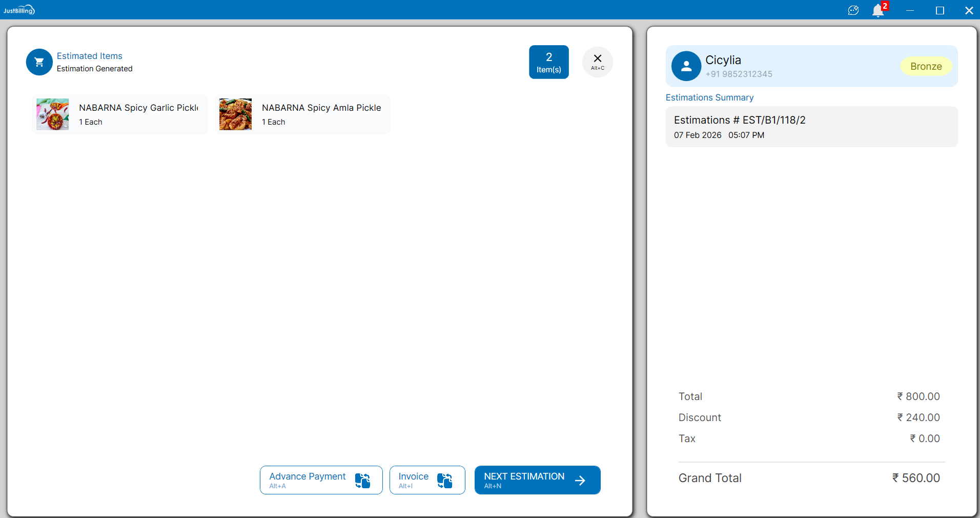This screenshot has width=980, height=518.
Task: Click the shopping cart Estimated Items icon
Action: 39,62
